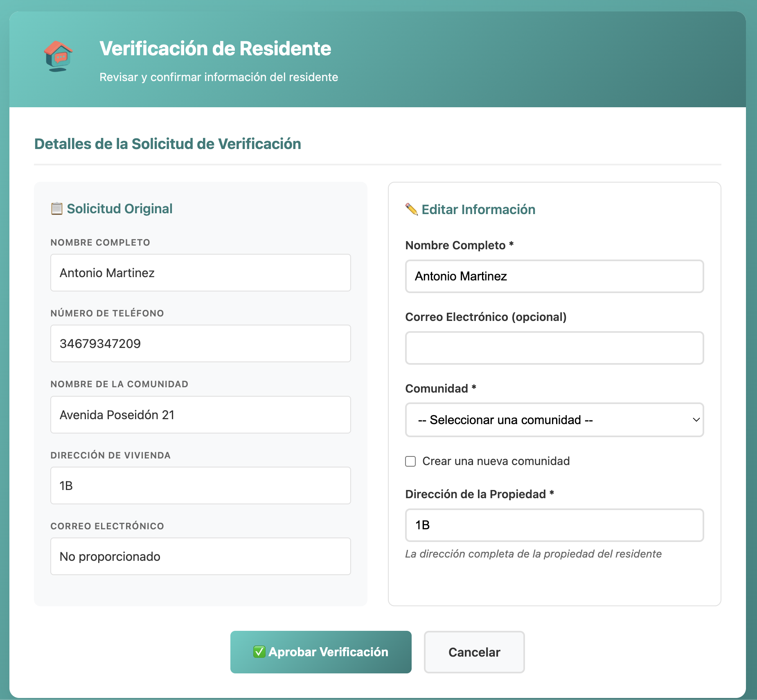Click the Nombre Completo editable field
757x700 pixels.
click(x=554, y=276)
